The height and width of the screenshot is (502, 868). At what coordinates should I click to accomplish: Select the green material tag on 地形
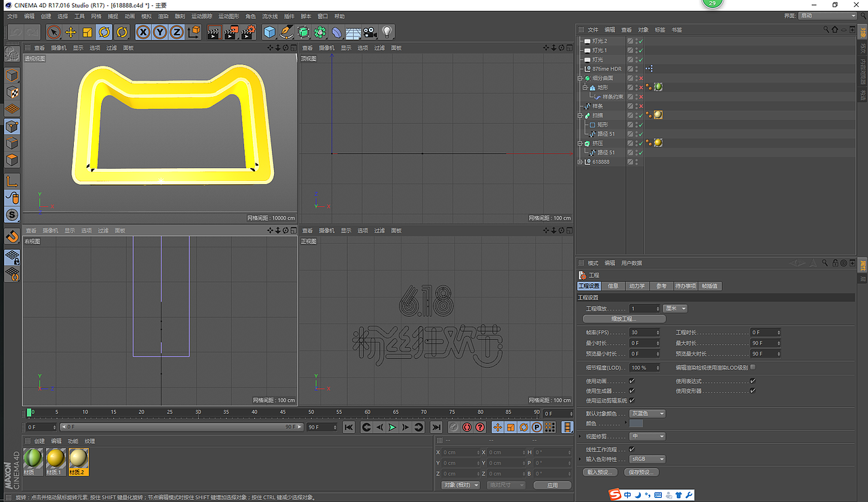[x=658, y=87]
